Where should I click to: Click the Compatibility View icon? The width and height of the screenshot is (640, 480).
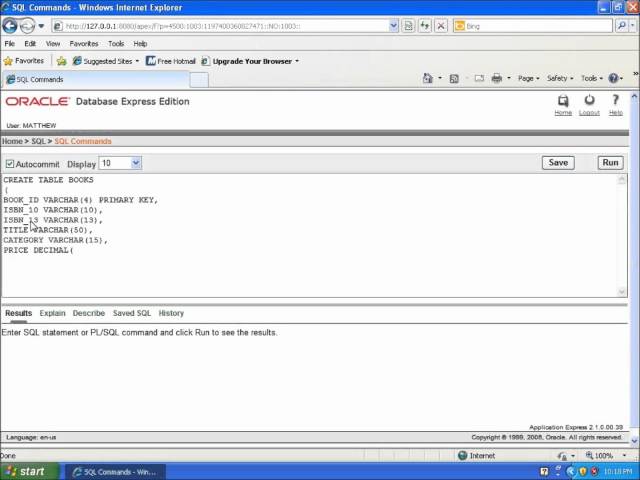click(408, 26)
